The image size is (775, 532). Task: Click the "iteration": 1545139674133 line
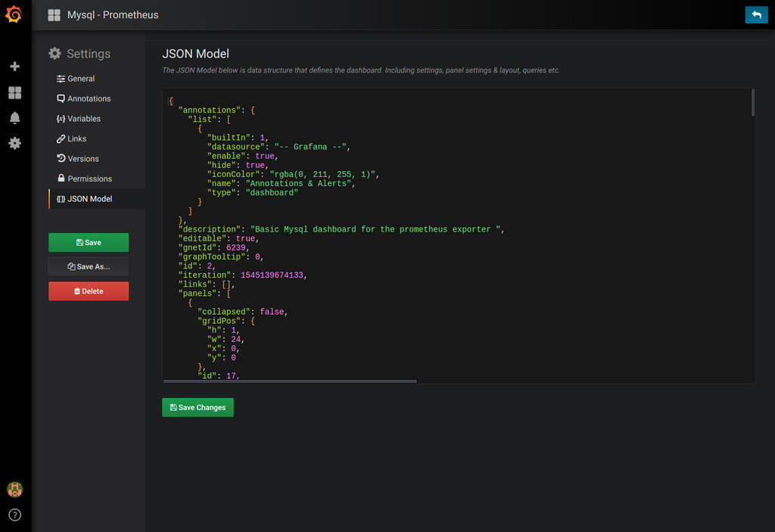click(243, 275)
